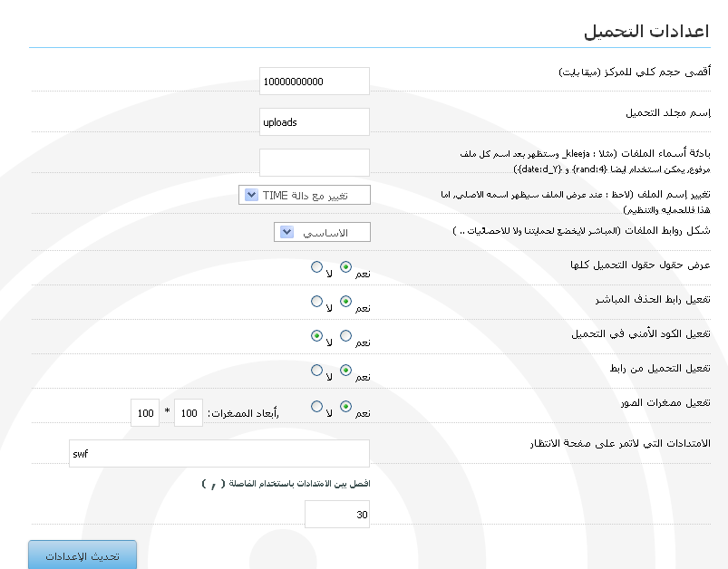Choose لا for تفعيل رابط الحذف المباشر
This screenshot has height=569, width=728.
(x=315, y=302)
